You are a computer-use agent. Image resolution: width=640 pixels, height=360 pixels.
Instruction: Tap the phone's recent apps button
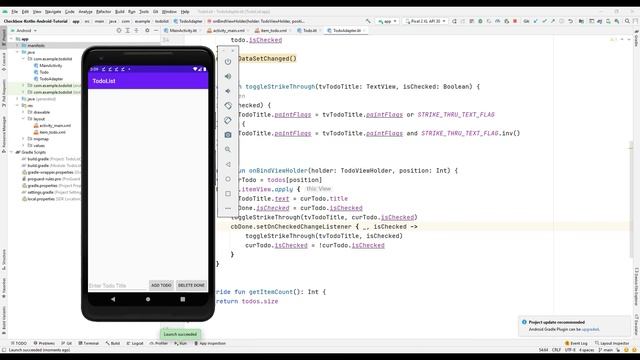pos(182,299)
